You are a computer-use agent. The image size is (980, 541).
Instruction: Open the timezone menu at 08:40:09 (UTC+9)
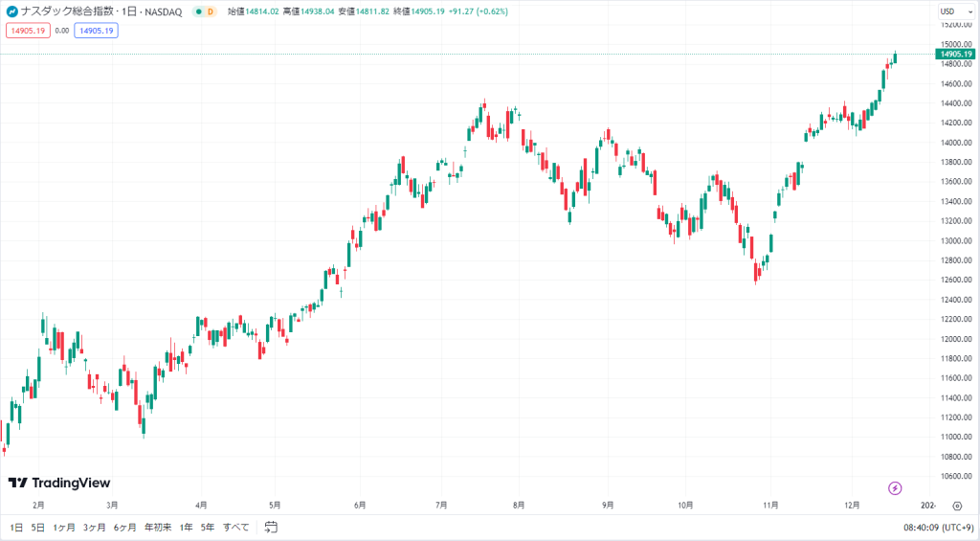(x=938, y=528)
